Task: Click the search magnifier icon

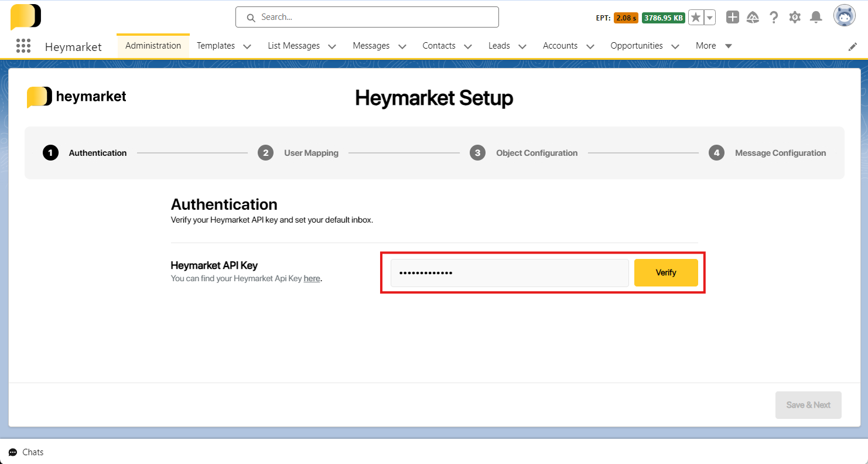Action: point(251,18)
